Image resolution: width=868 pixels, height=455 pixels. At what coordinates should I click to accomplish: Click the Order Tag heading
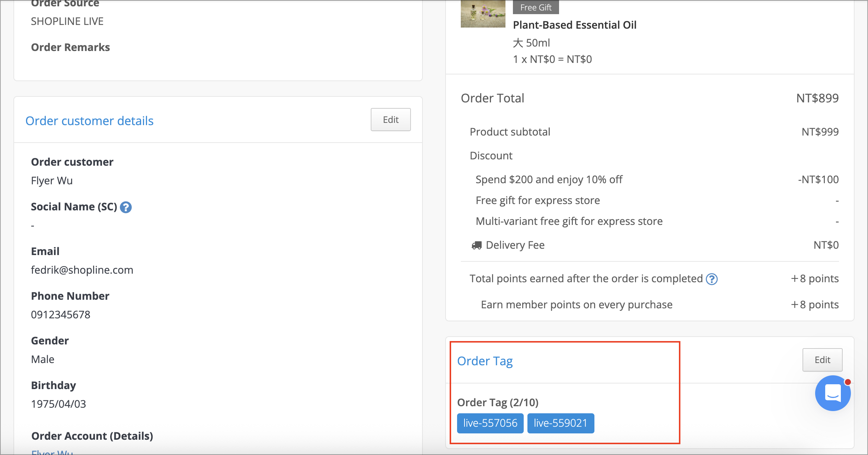point(485,361)
